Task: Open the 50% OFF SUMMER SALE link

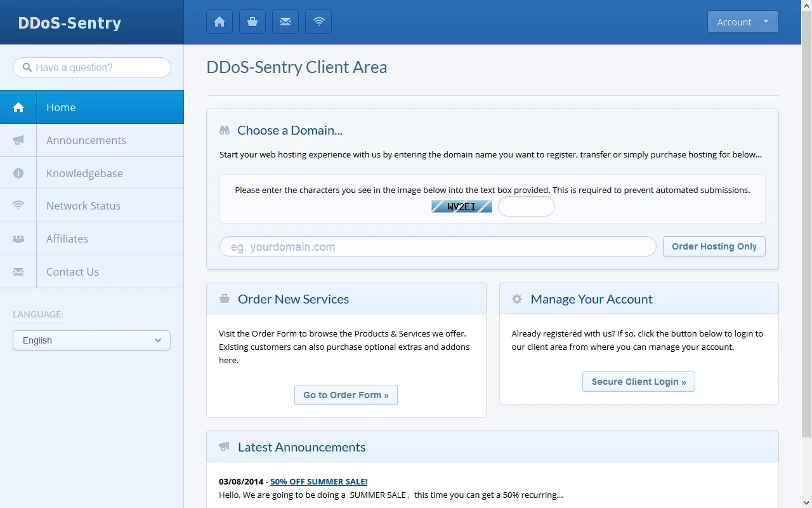Action: coord(318,481)
